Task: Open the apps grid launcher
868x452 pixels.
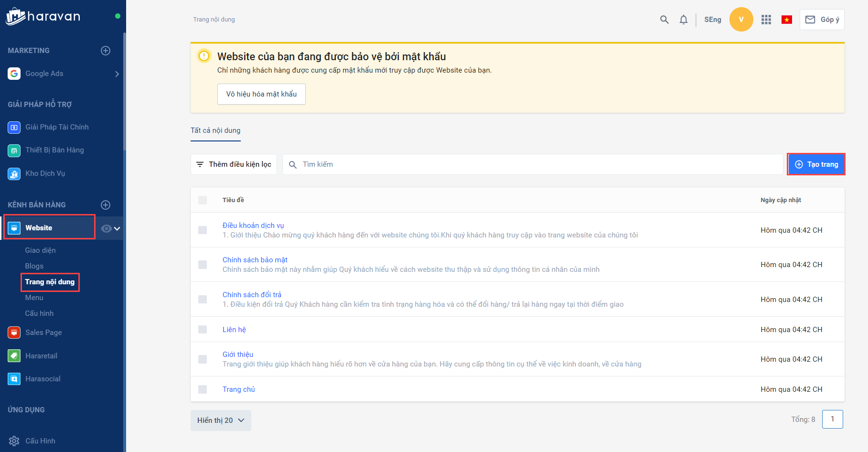Action: [766, 20]
